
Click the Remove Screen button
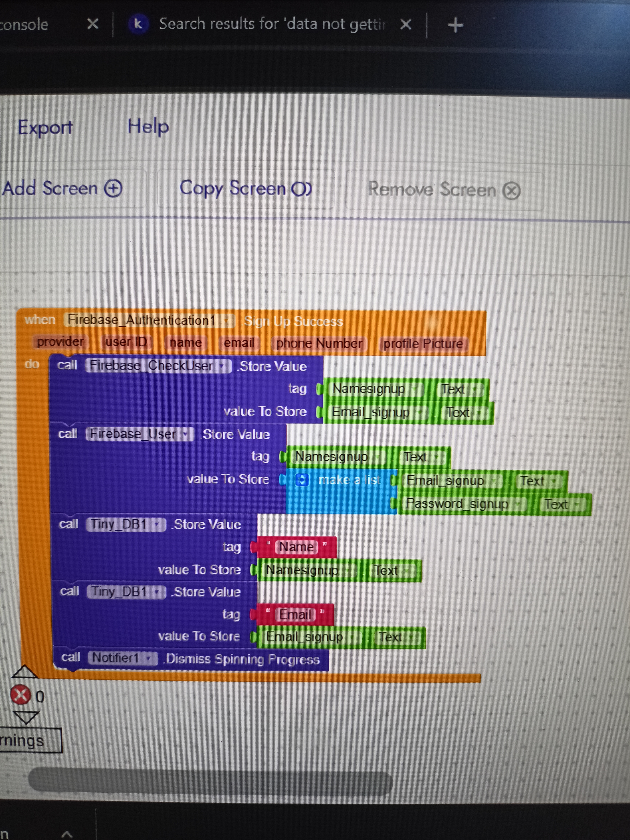click(445, 190)
